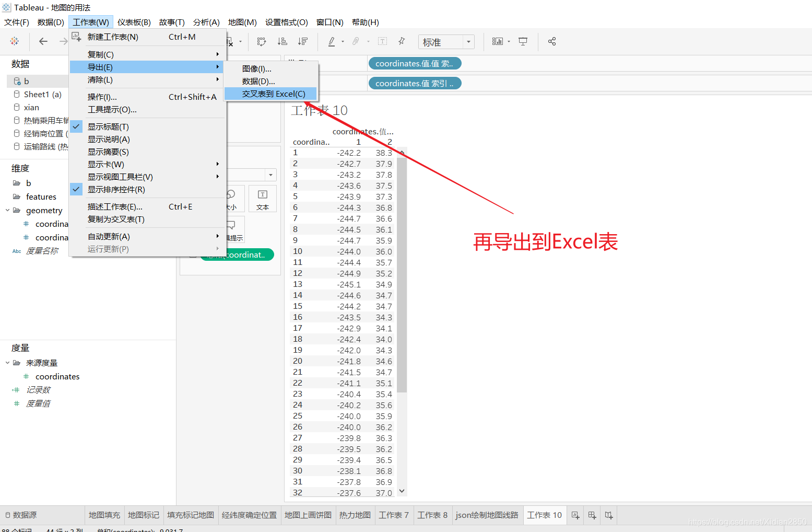Sort ascending using toolbar icon
This screenshot has width=812, height=532.
(282, 41)
